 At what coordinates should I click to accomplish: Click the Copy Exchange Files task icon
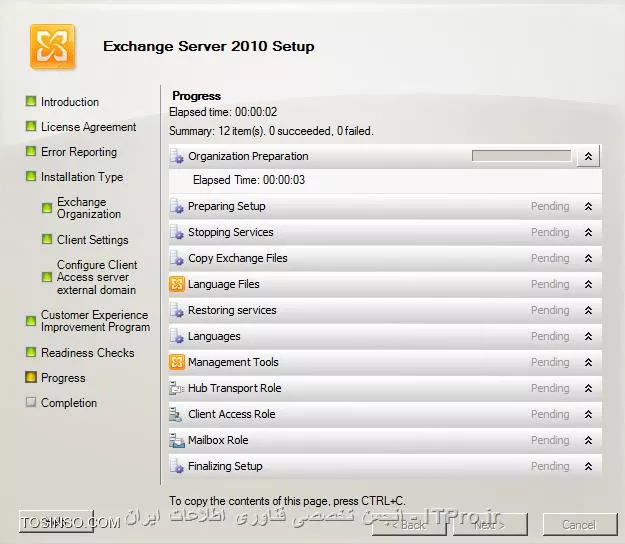tap(177, 258)
